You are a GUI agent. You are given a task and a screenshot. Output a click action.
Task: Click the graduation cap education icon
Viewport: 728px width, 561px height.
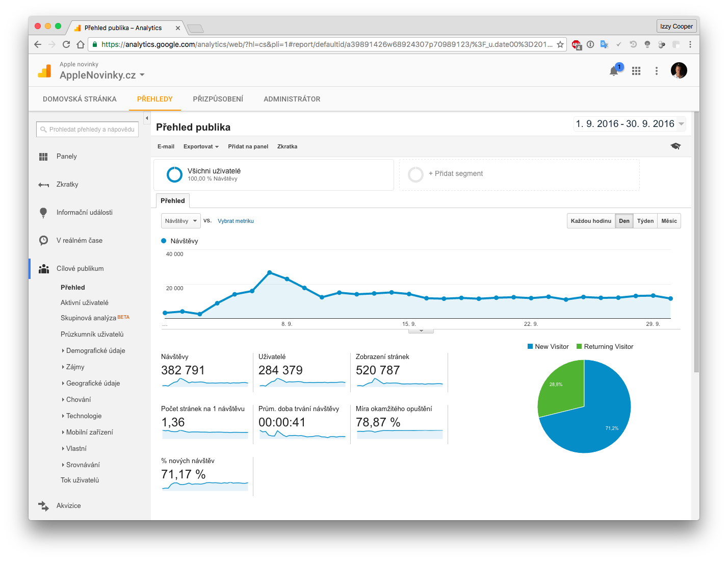pos(675,146)
